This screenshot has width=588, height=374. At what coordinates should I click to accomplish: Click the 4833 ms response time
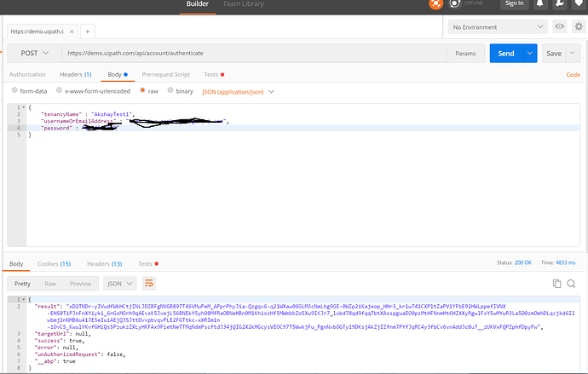pos(565,262)
